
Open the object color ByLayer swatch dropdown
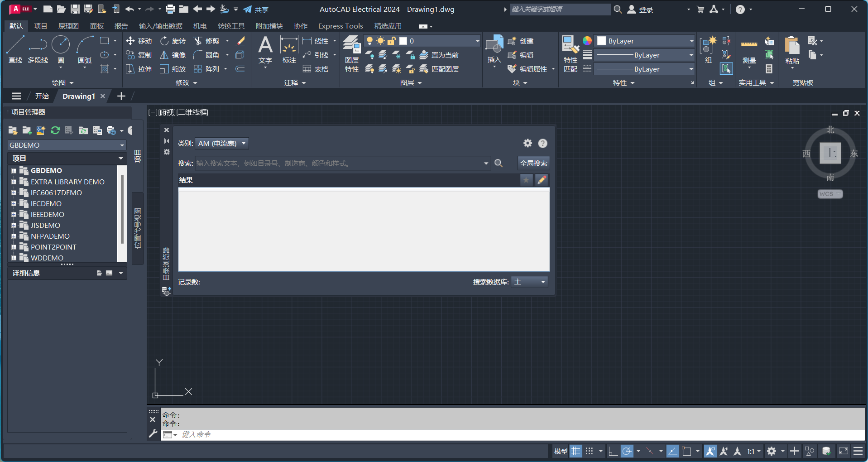645,41
